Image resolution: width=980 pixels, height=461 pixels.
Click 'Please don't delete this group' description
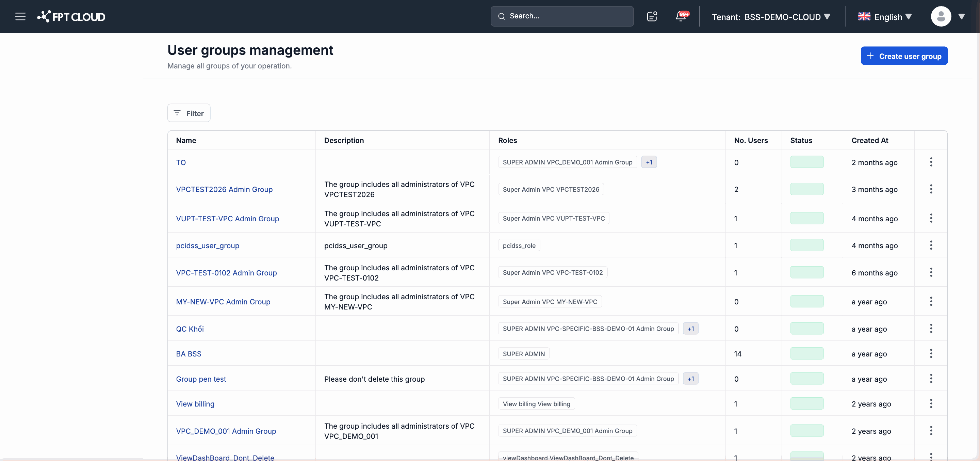[x=374, y=379]
